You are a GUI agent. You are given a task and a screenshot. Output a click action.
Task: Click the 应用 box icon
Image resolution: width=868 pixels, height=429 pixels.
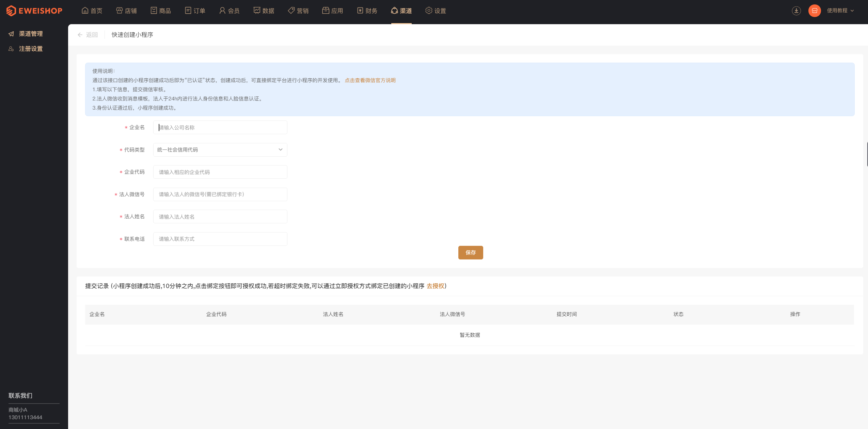click(x=326, y=11)
